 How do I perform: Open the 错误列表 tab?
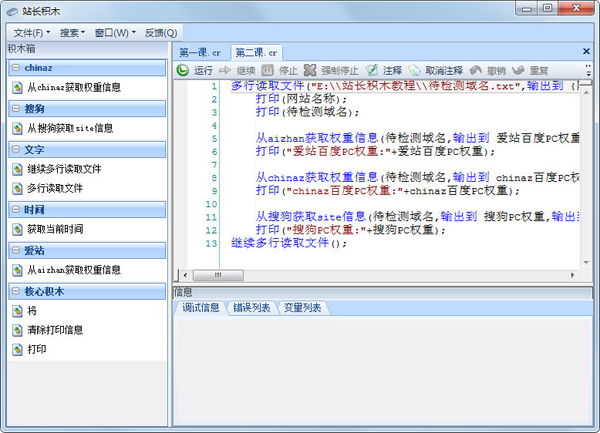(252, 308)
